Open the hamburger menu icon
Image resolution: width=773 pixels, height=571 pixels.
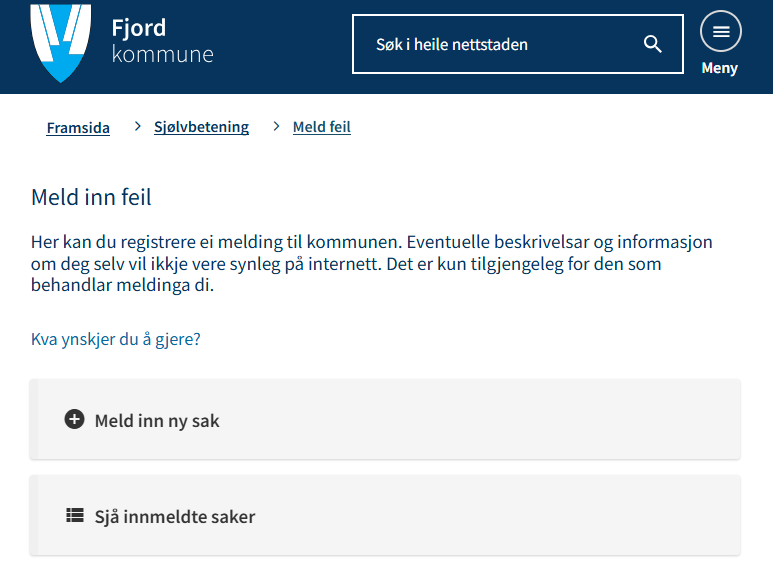720,32
